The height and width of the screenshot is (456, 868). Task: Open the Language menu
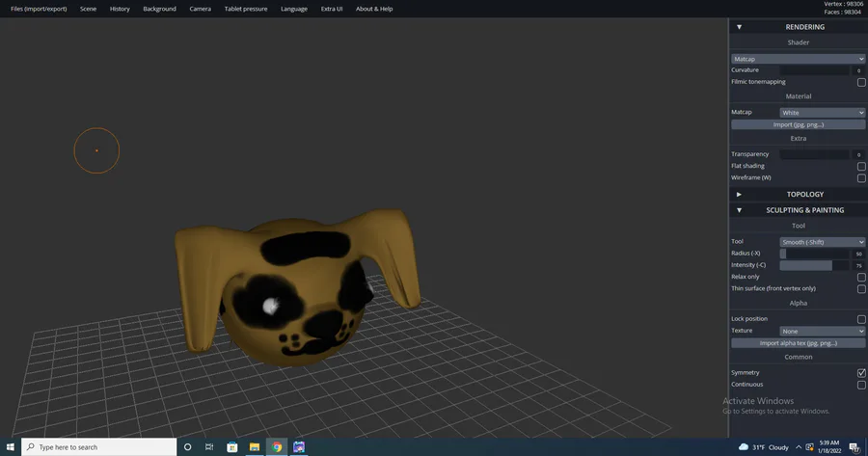pyautogui.click(x=294, y=9)
